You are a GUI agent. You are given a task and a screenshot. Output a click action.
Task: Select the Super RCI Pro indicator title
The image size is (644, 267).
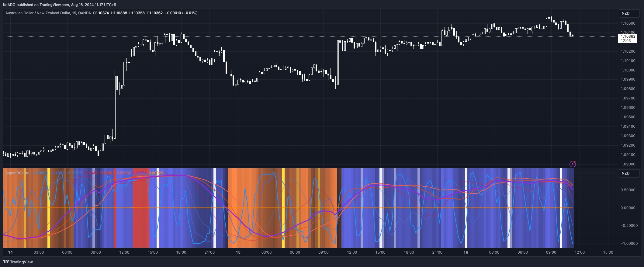click(17, 173)
